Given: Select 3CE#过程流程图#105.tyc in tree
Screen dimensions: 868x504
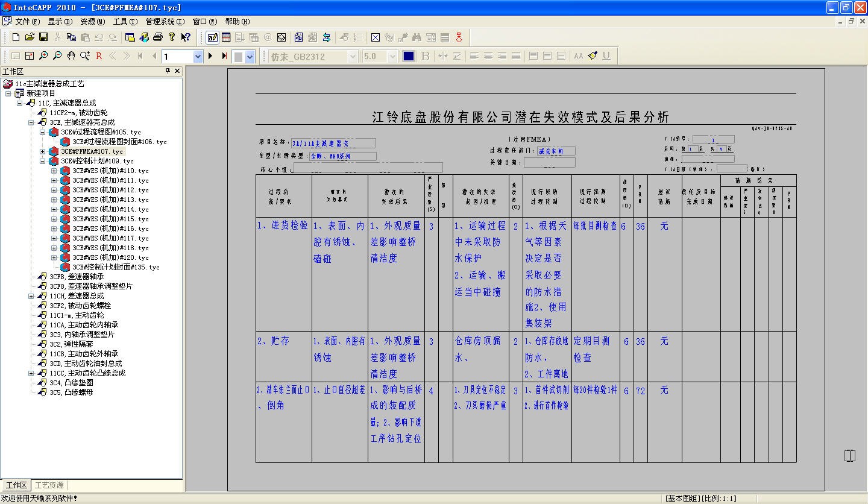Looking at the screenshot, I should click(x=101, y=132).
